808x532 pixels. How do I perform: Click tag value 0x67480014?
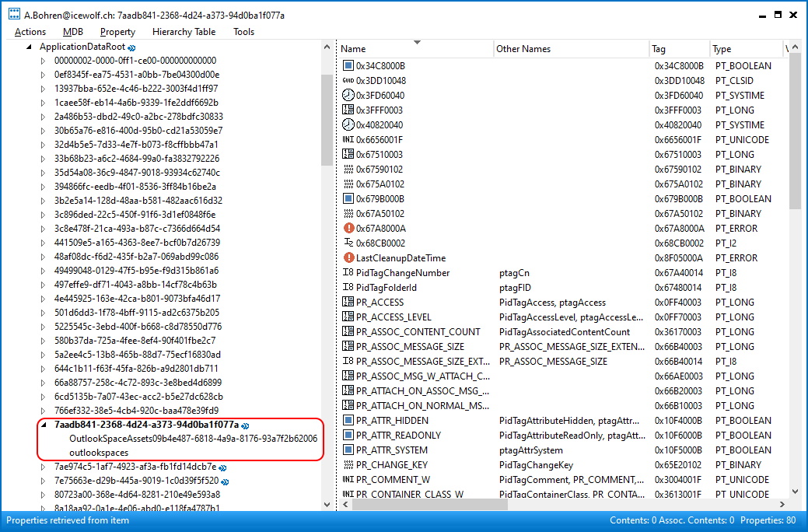678,287
